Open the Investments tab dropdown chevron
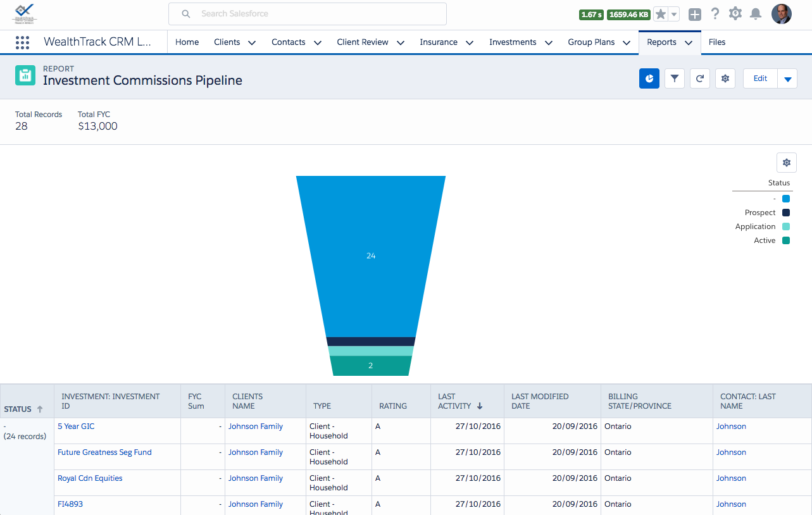 (548, 42)
